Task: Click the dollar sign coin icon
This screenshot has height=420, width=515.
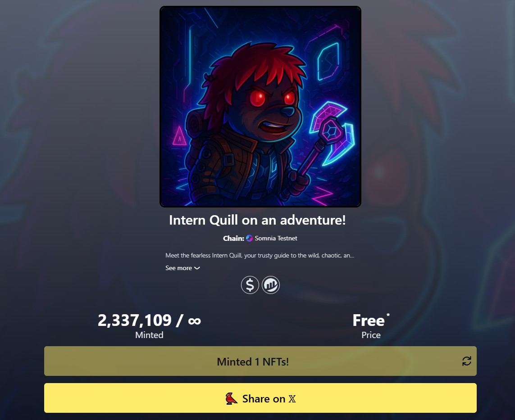Action: tap(250, 285)
